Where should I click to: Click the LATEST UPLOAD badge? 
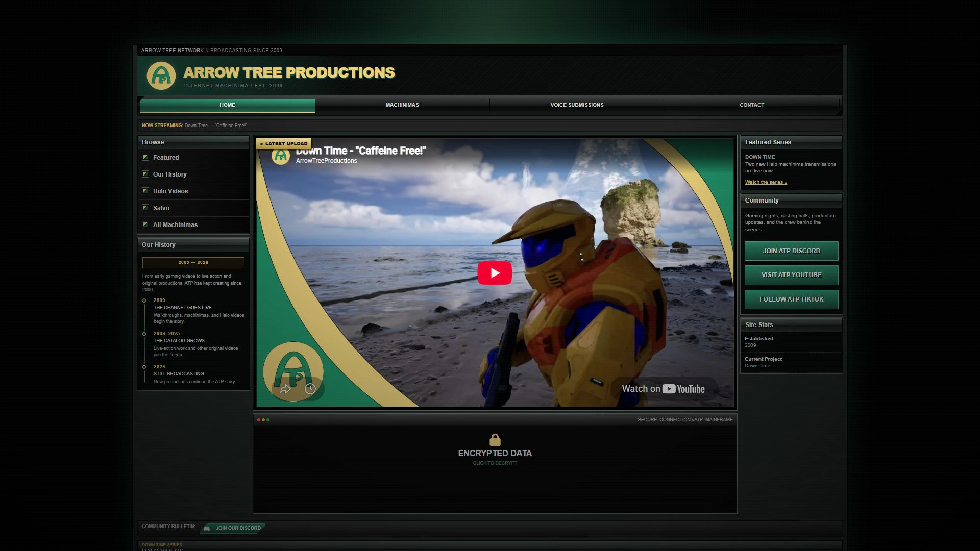click(284, 144)
